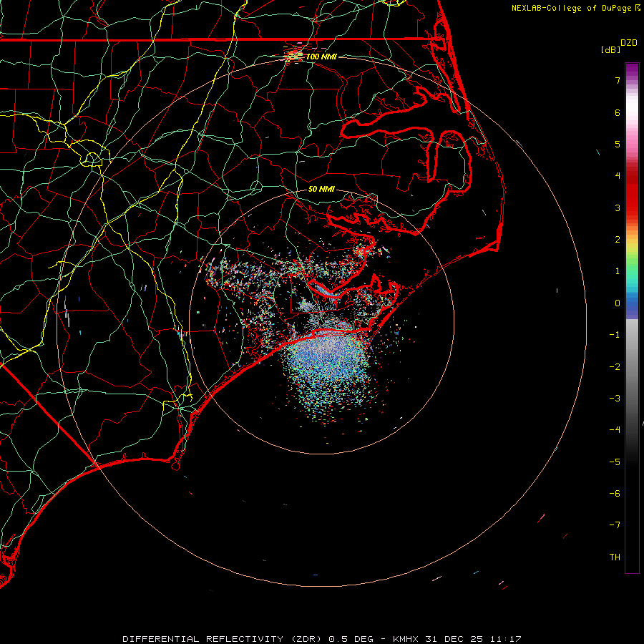Screen dimensions: 644x644
Task: Click the -5 dB tick label
Action: click(x=615, y=462)
